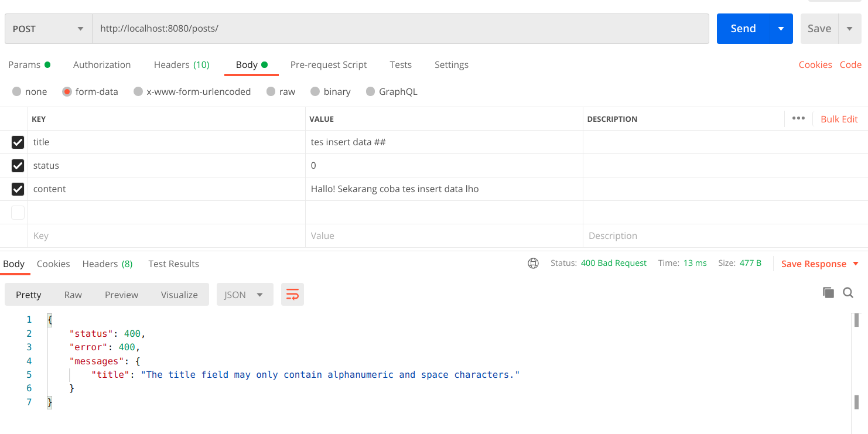The image size is (868, 434).
Task: Click the wrap lines icon in response toolbar
Action: point(292,295)
